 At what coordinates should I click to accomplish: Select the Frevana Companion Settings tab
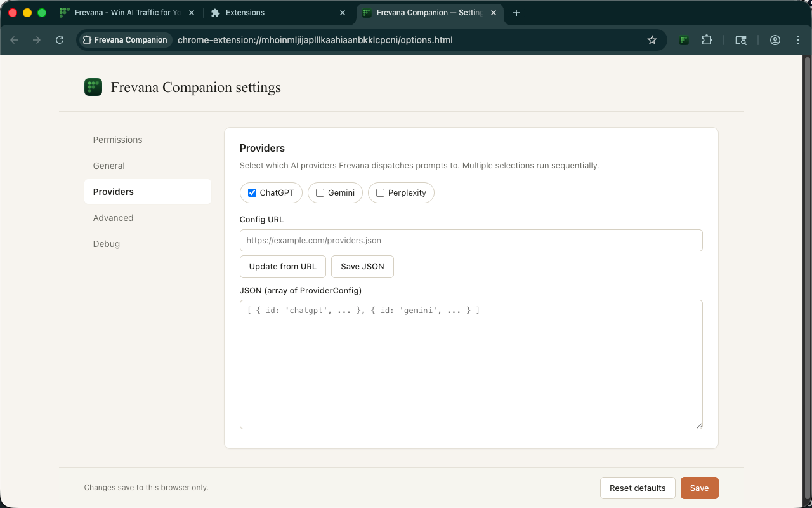tap(430, 13)
